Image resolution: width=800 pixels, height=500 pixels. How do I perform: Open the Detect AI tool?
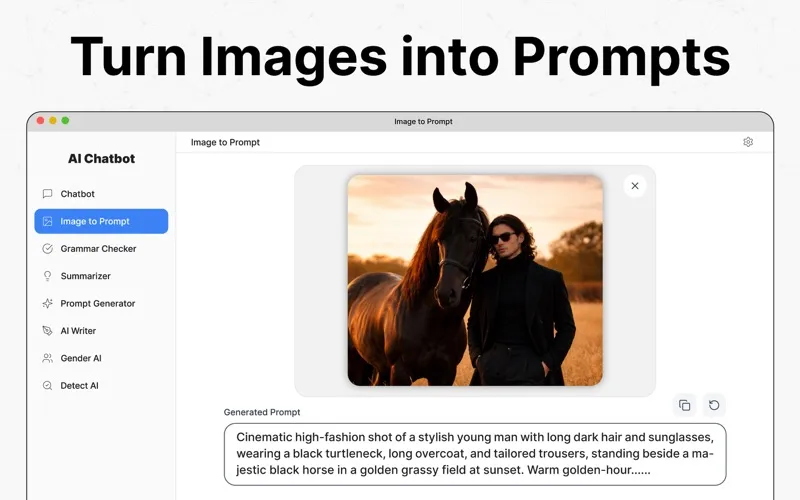pos(101,386)
